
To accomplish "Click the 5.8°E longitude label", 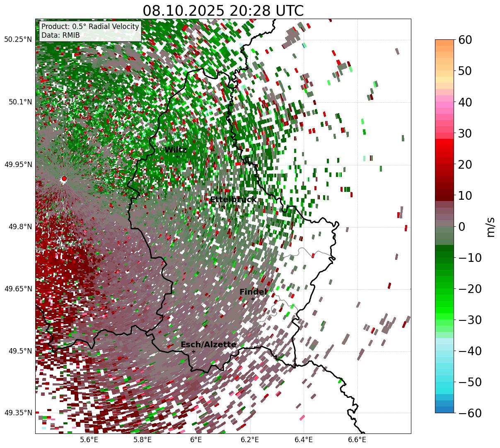I will (143, 440).
